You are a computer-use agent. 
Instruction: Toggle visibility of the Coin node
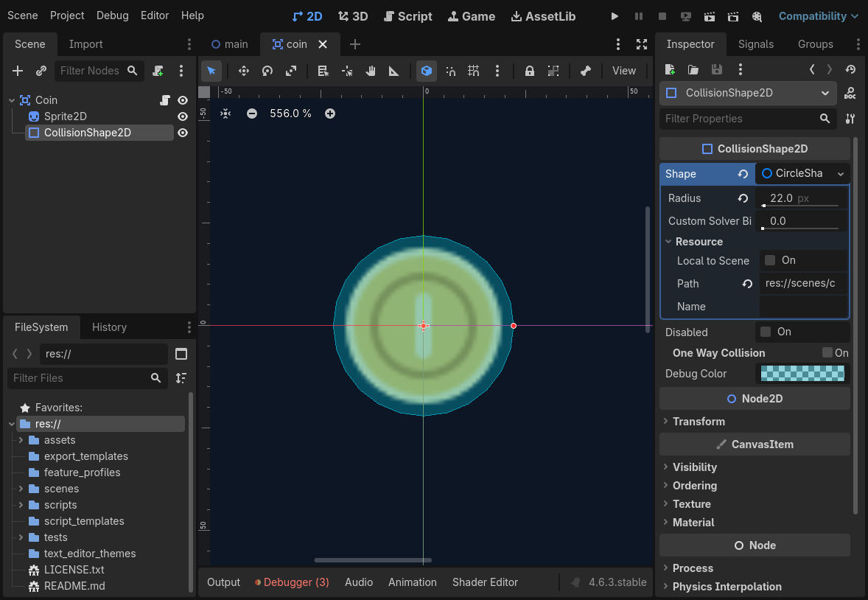[183, 100]
